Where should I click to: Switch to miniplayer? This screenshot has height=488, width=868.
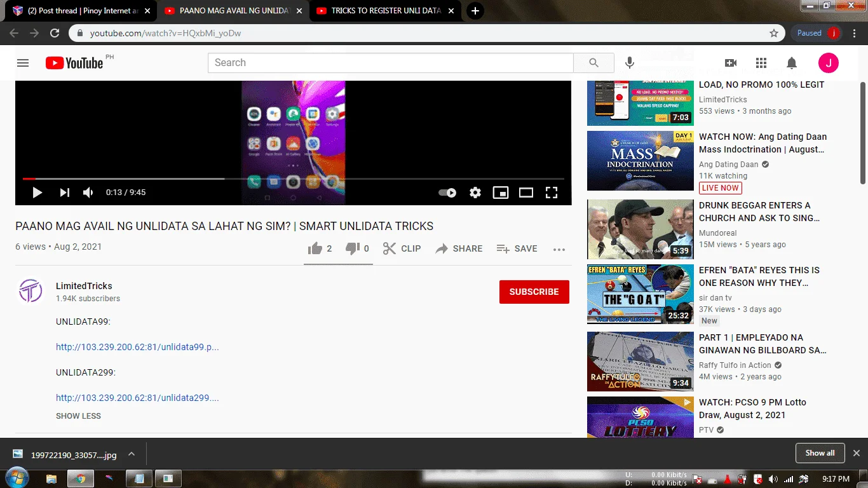[501, 193]
